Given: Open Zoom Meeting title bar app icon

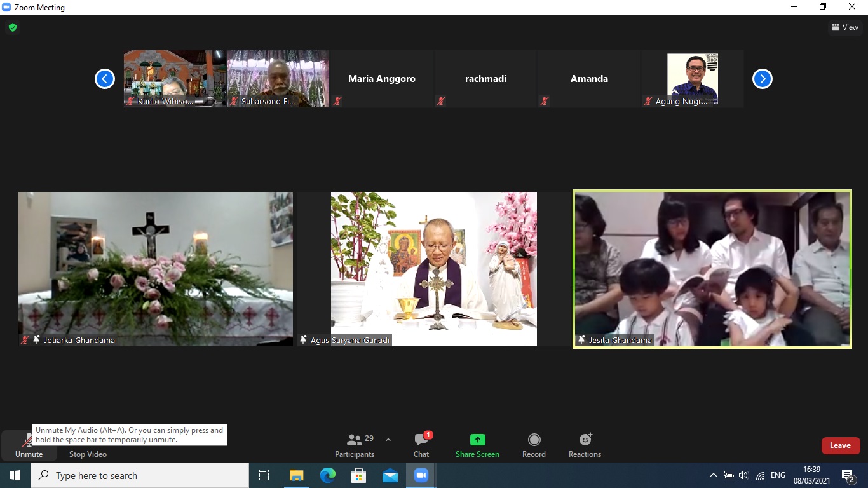Looking at the screenshot, I should [7, 7].
